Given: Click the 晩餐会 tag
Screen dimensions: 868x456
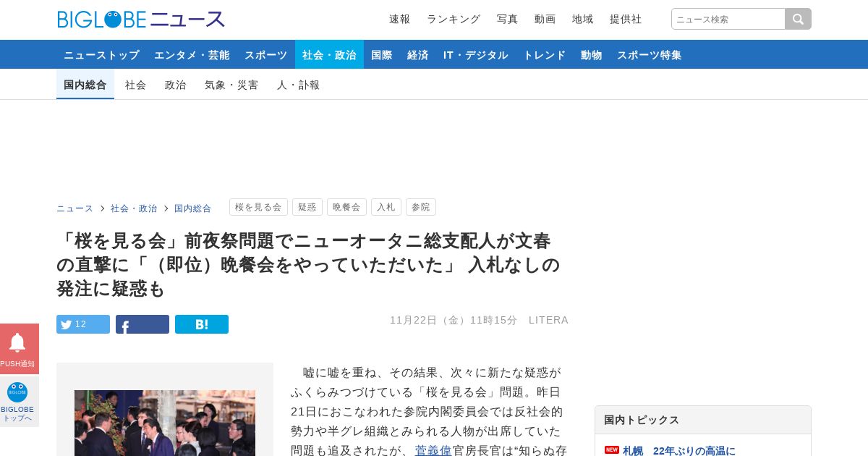Looking at the screenshot, I should click(346, 207).
